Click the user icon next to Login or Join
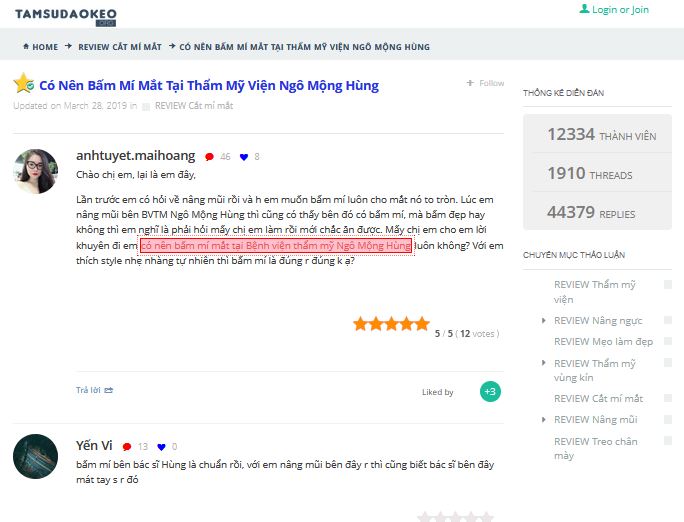This screenshot has height=522, width=684. pyautogui.click(x=584, y=9)
